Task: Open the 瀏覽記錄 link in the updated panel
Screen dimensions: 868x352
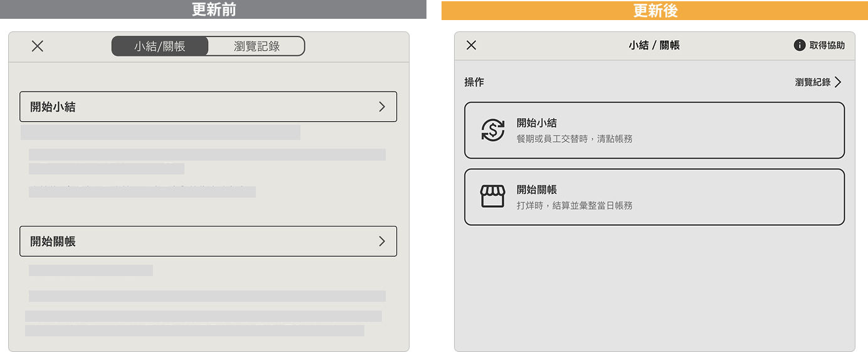Action: 813,82
